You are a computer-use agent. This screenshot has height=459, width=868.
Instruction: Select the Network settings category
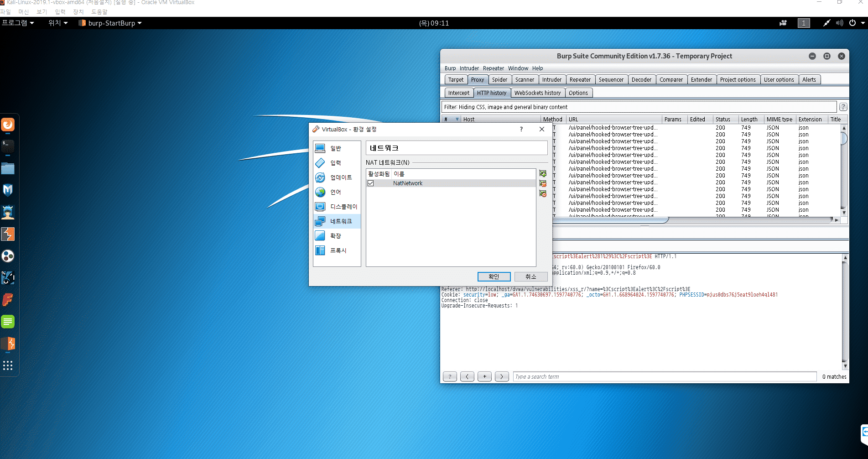coord(337,221)
